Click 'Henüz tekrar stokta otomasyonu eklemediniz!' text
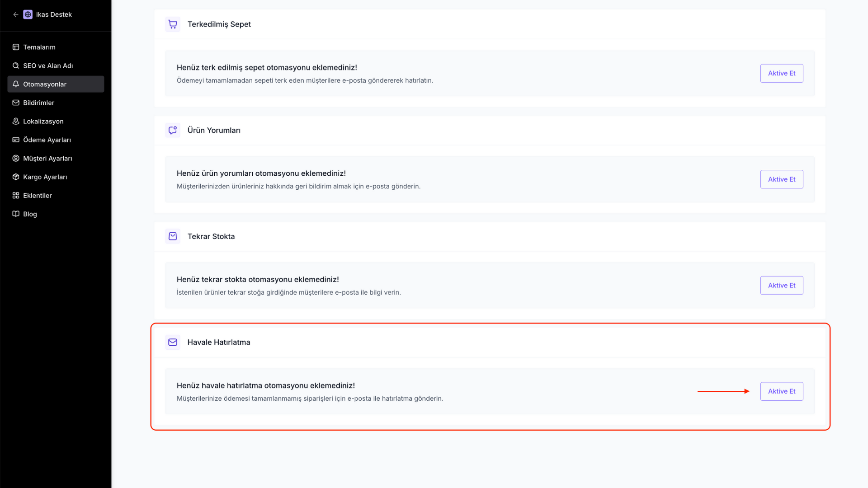 point(258,279)
